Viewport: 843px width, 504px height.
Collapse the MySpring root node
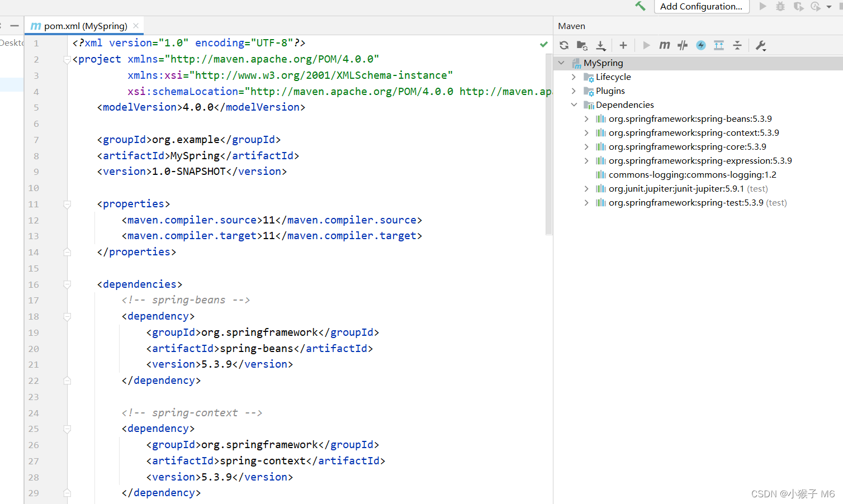pos(561,63)
